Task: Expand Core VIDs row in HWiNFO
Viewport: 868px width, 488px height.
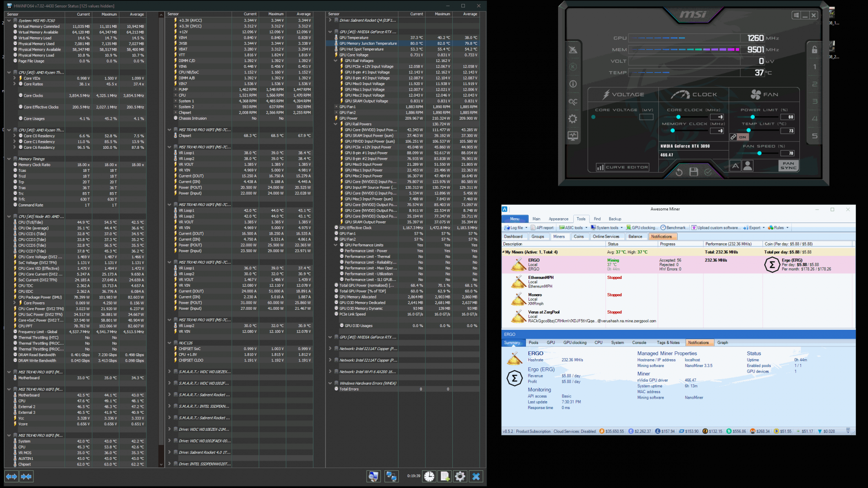Action: pos(14,78)
